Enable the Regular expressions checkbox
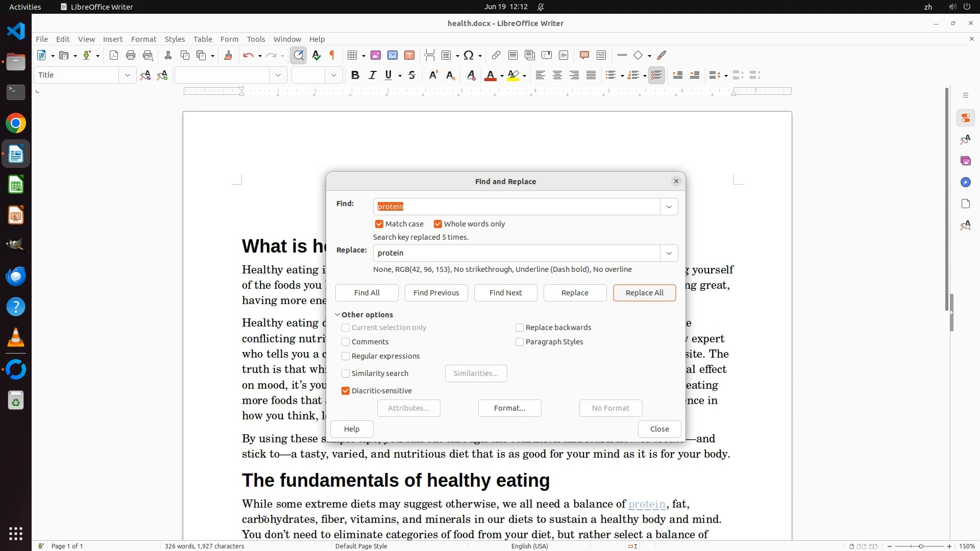 pyautogui.click(x=346, y=356)
